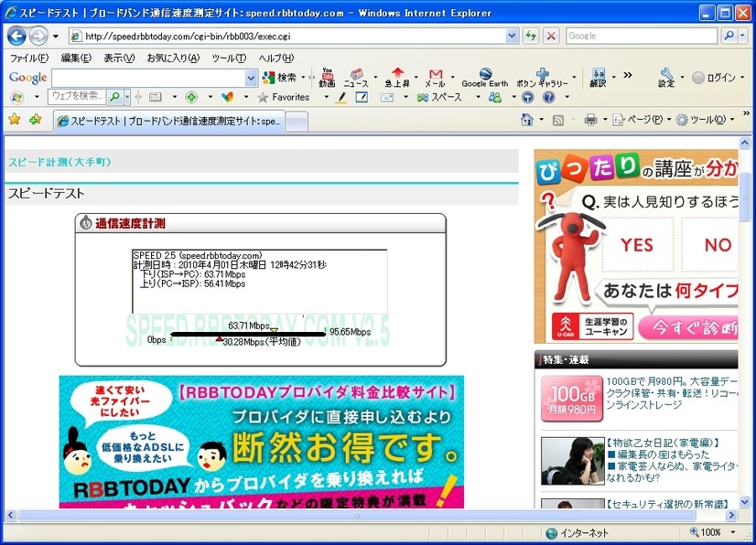Go to the Home page icon
Screen dimensions: 756x545
pos(527,120)
